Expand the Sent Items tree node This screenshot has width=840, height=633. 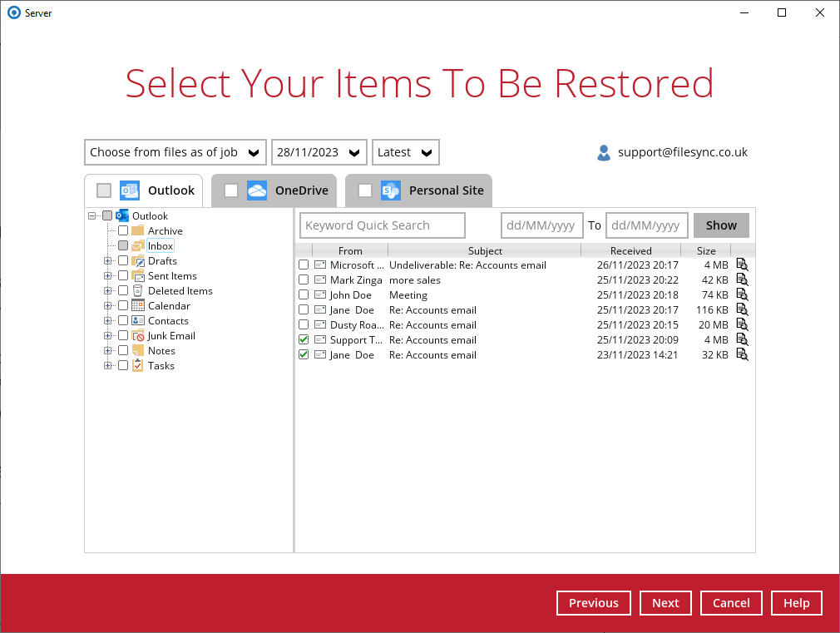pyautogui.click(x=108, y=275)
